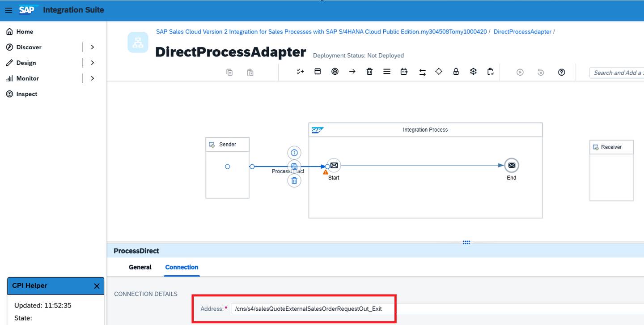Click the trash delete toolbar icon
Image resolution: width=644 pixels, height=325 pixels.
[x=369, y=72]
